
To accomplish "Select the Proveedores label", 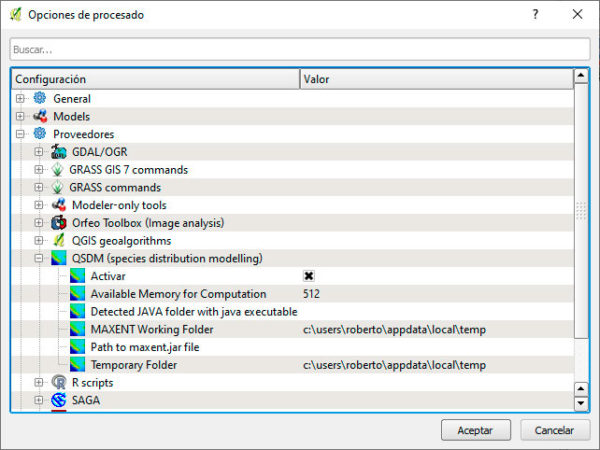I will 83,134.
